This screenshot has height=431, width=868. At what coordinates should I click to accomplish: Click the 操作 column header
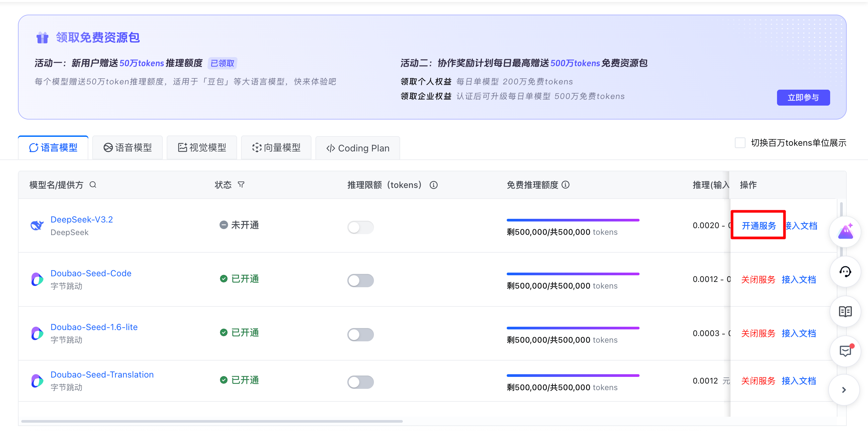pyautogui.click(x=748, y=185)
